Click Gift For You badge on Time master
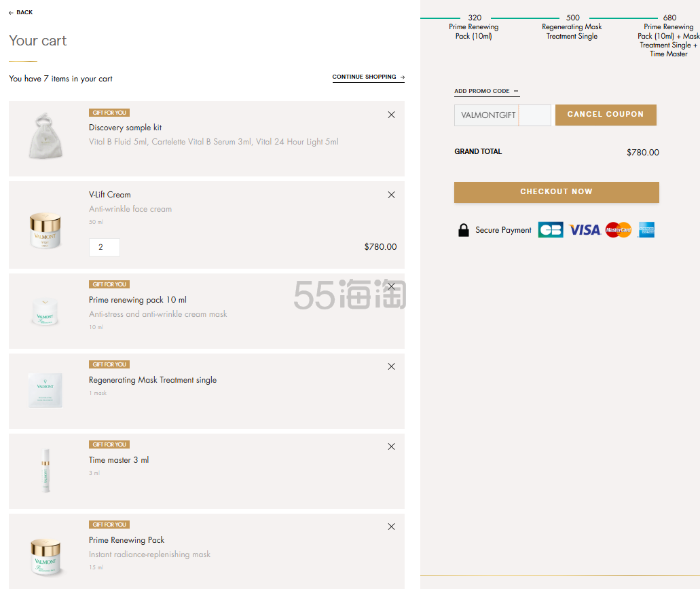The image size is (700, 589). 109,444
